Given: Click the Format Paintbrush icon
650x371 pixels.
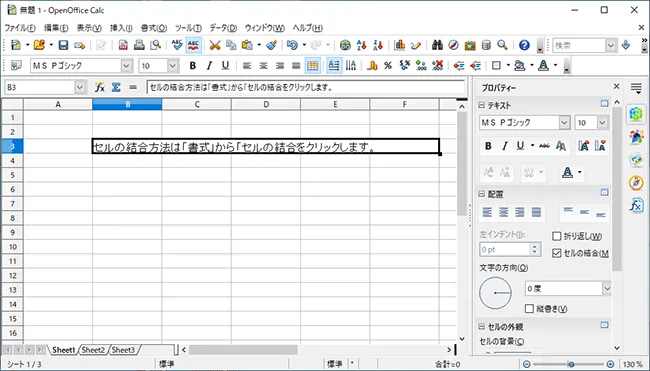Looking at the screenshot, I should tap(272, 45).
